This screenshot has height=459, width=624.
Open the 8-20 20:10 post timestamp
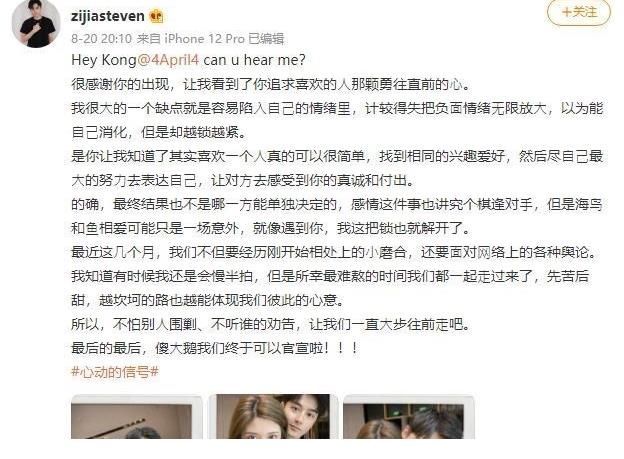tap(101, 39)
